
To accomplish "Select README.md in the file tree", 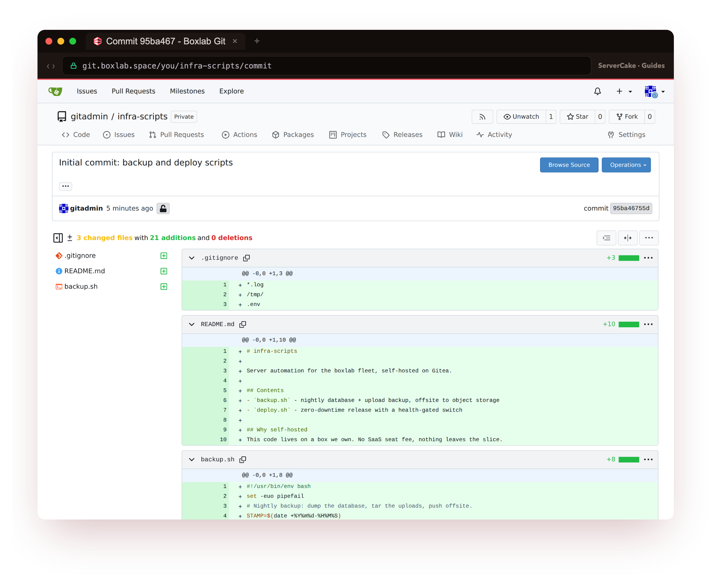I will click(x=85, y=271).
